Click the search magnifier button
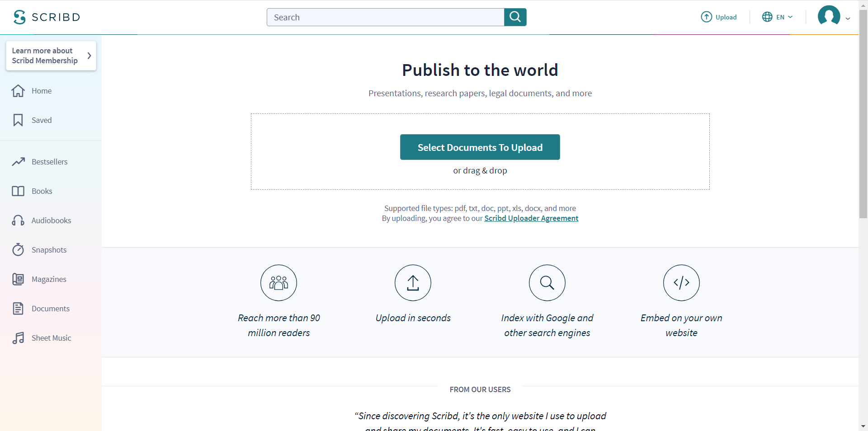The width and height of the screenshot is (868, 431). [515, 17]
